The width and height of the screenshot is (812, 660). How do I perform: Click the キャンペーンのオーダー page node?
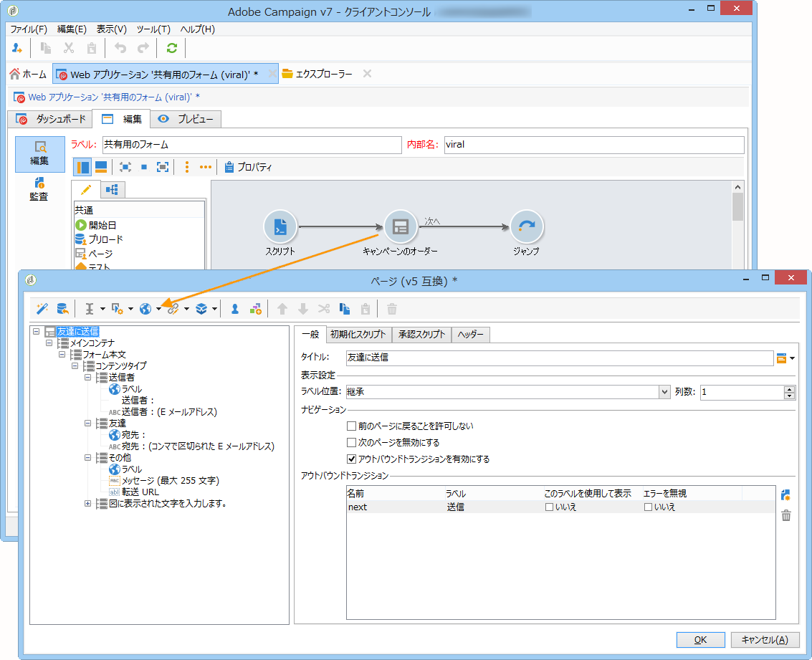[x=401, y=226]
